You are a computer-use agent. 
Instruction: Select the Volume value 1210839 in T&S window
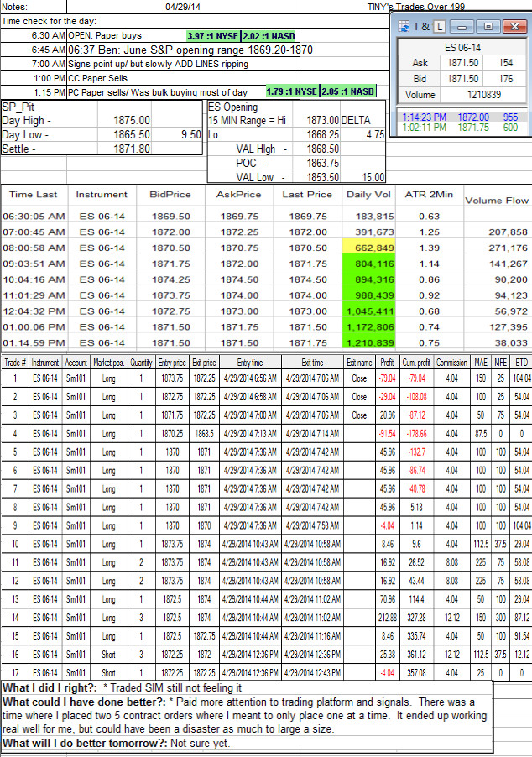pos(483,95)
